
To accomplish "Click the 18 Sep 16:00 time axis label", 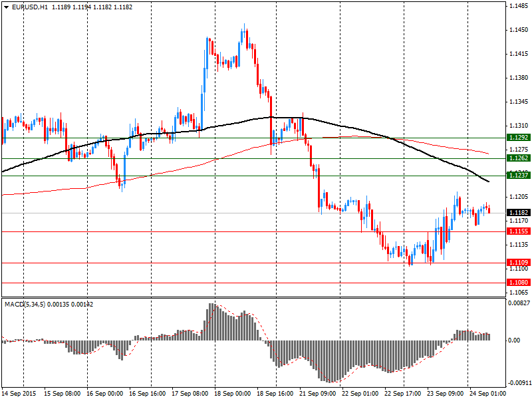I will (275, 394).
